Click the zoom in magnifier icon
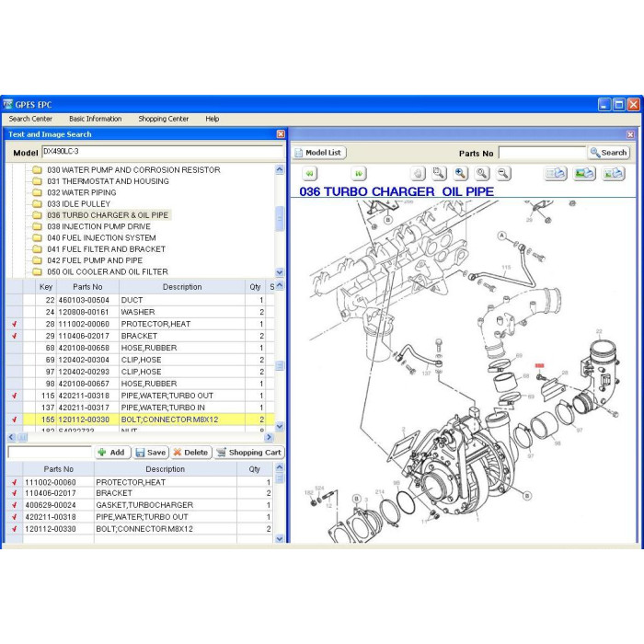This screenshot has height=644, width=644. tap(460, 174)
